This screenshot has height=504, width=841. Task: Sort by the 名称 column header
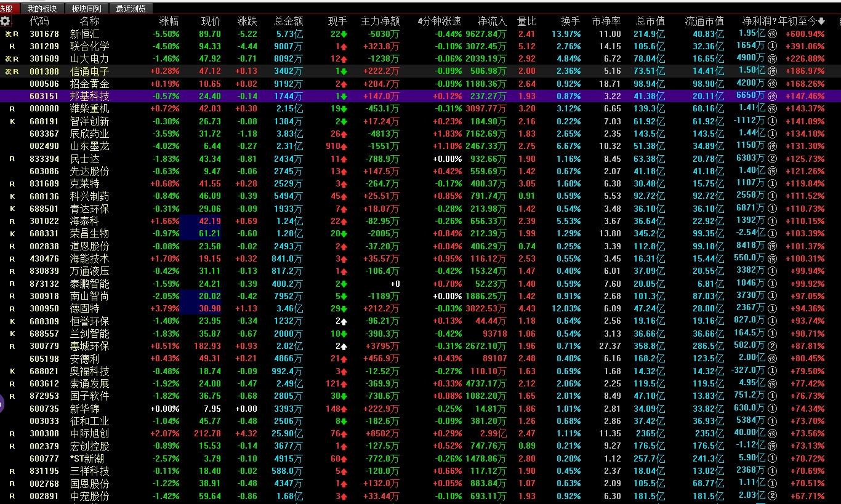pyautogui.click(x=89, y=22)
